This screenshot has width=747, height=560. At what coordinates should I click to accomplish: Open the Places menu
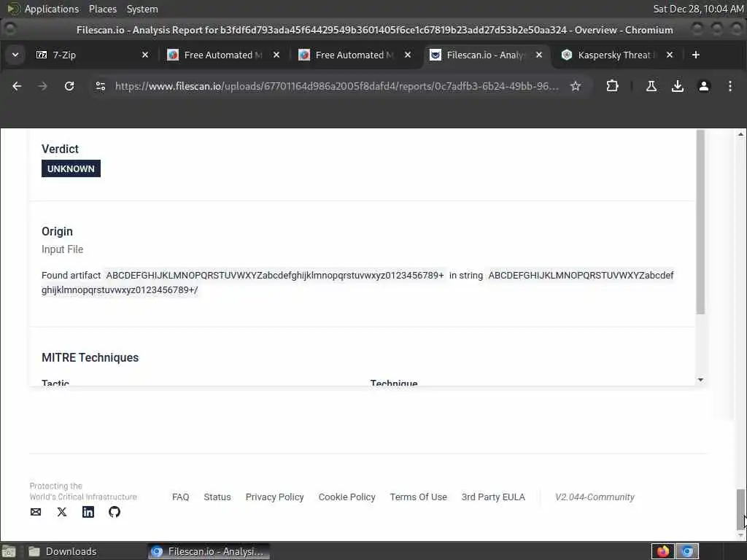tap(103, 9)
